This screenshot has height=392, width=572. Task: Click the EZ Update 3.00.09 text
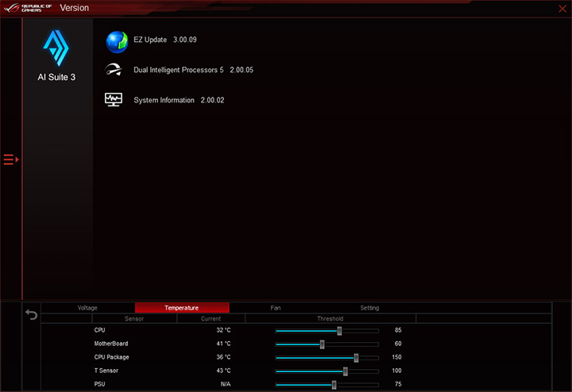[x=165, y=40]
